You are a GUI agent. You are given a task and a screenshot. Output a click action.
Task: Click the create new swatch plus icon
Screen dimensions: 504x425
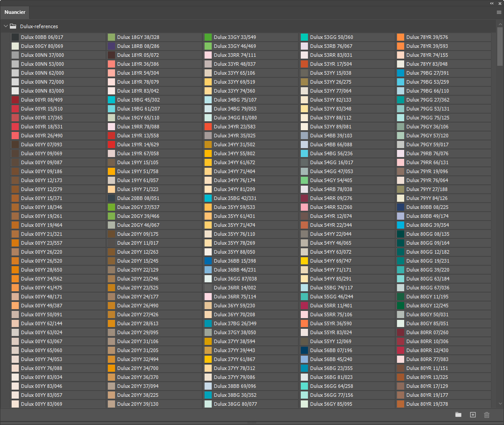point(473,415)
